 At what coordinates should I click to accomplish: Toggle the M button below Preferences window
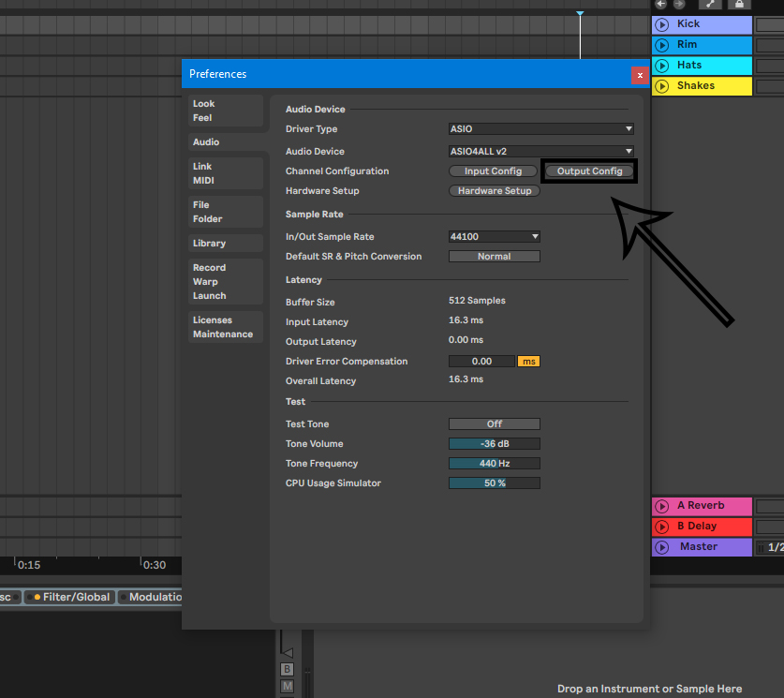287,686
